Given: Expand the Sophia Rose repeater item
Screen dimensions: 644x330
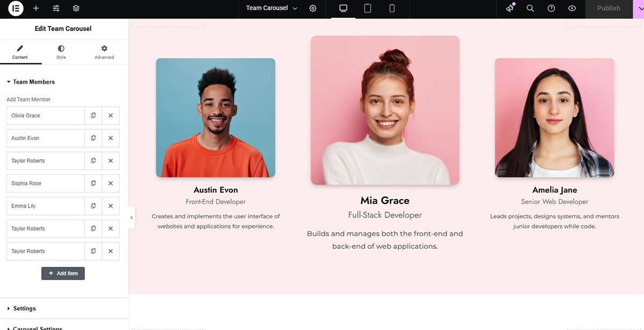Looking at the screenshot, I should point(46,183).
